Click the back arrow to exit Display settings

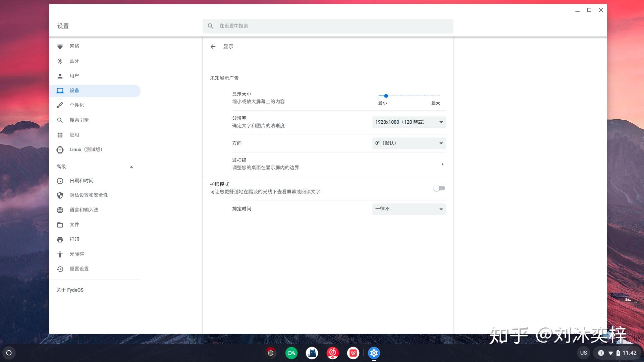pos(213,47)
